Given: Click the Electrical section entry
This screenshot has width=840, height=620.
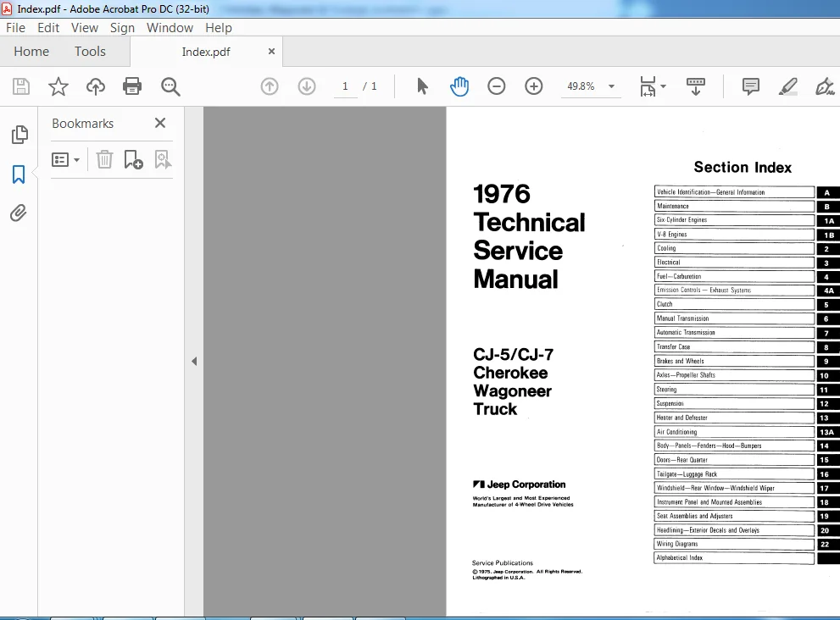Looking at the screenshot, I should (x=734, y=263).
